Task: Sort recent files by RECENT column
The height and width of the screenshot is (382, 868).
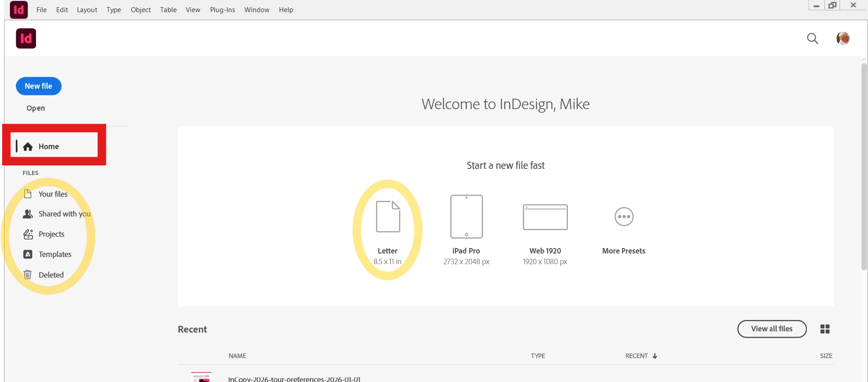Action: coord(636,356)
